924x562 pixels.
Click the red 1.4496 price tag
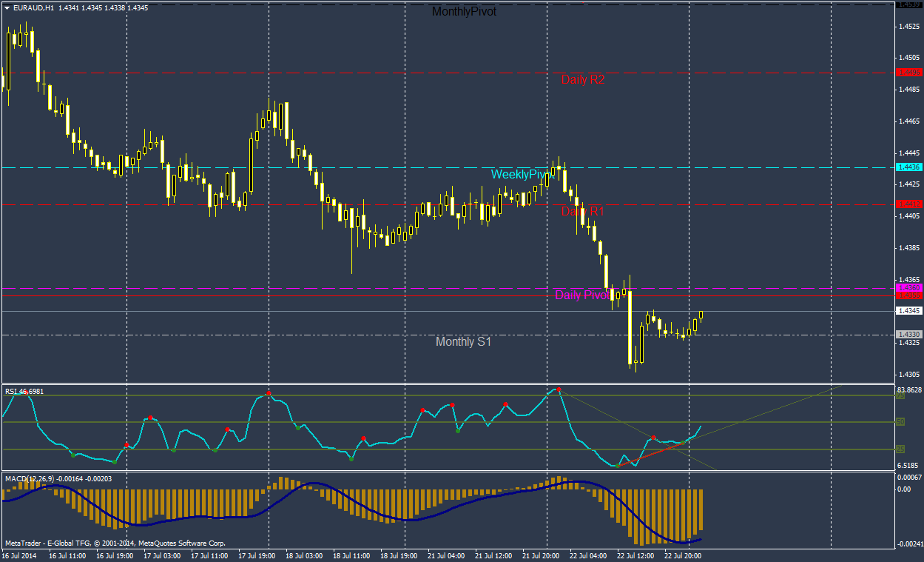tap(908, 73)
